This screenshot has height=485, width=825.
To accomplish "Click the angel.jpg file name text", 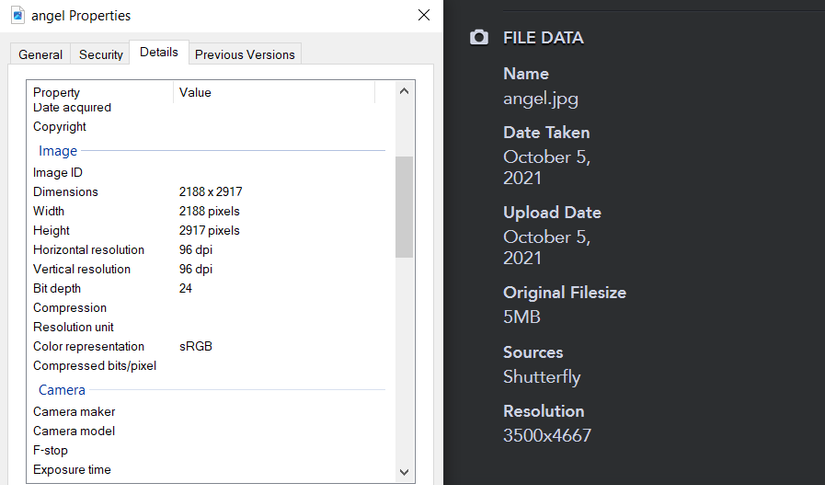I will [540, 98].
